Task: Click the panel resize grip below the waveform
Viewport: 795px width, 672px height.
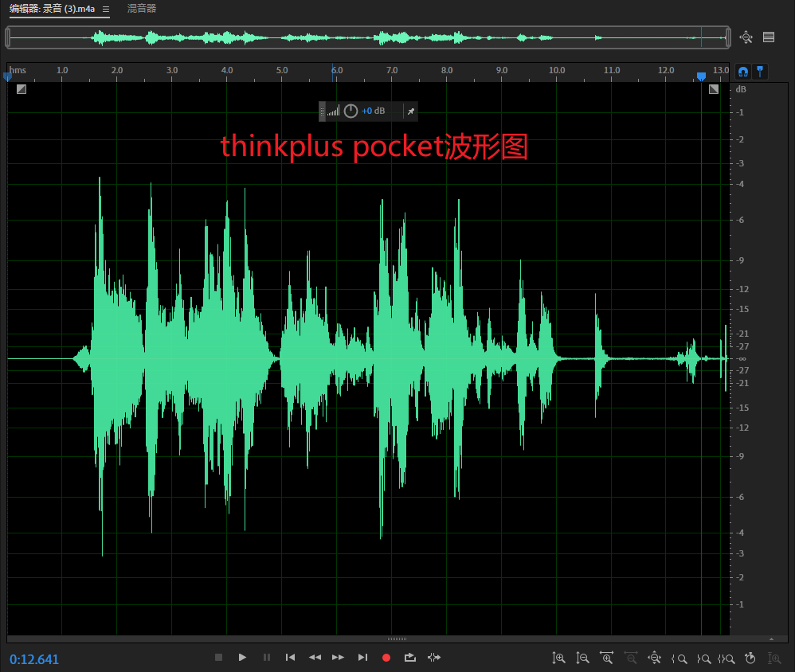Action: [397, 639]
